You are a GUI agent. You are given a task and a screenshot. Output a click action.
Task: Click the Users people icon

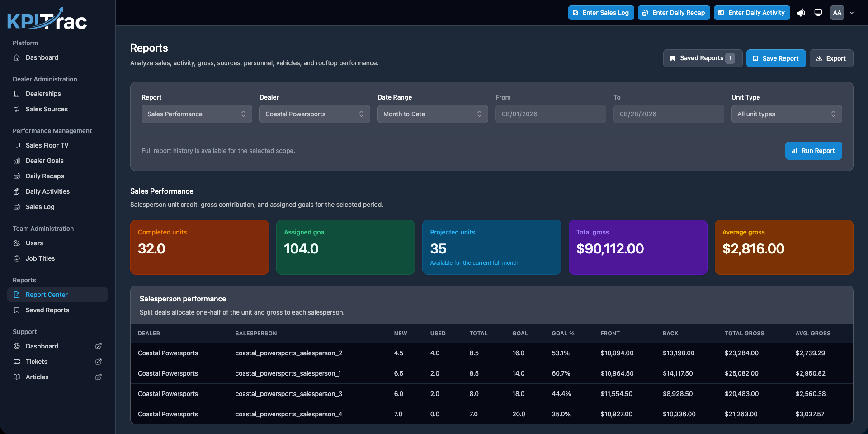[17, 243]
